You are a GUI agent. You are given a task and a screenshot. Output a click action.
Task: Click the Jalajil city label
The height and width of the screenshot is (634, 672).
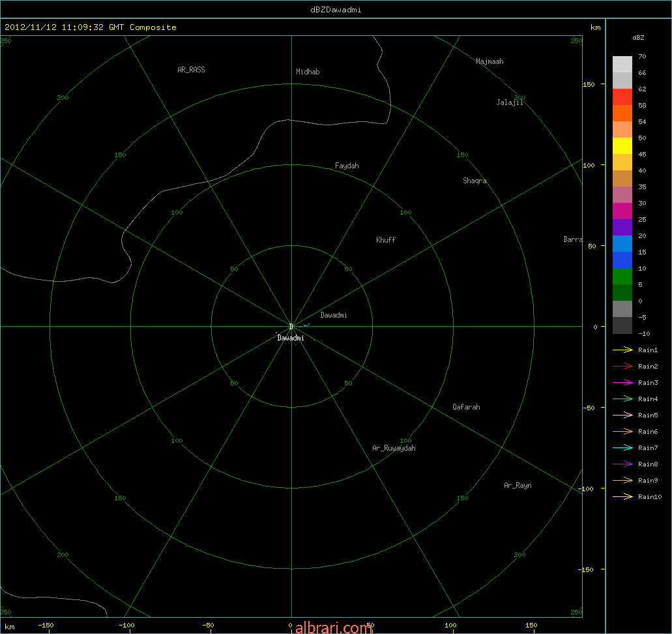510,102
